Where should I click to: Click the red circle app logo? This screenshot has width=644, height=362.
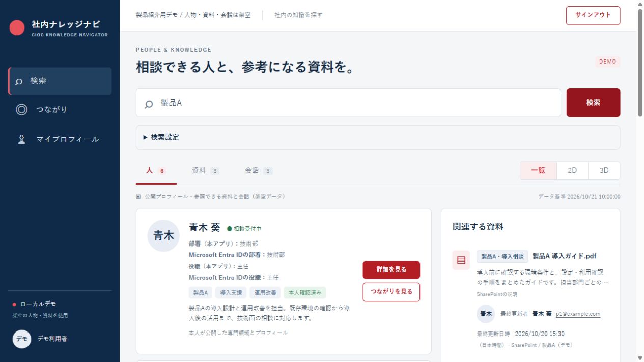17,28
